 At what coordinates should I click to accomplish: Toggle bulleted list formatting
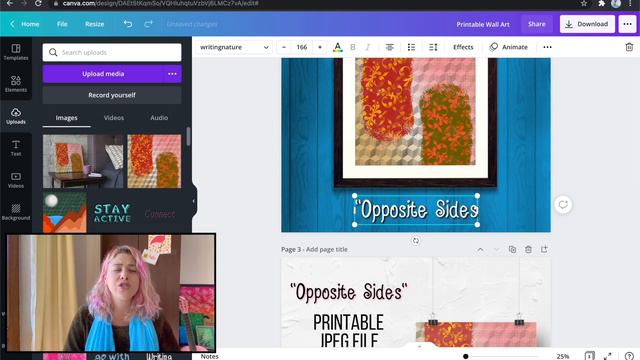click(411, 47)
